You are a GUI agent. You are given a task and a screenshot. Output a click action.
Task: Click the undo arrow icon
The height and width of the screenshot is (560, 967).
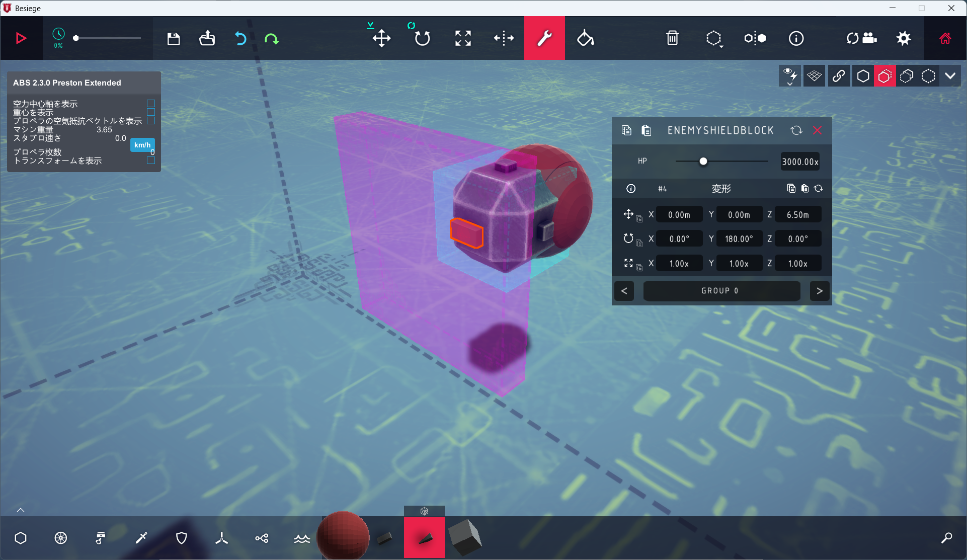pos(240,38)
